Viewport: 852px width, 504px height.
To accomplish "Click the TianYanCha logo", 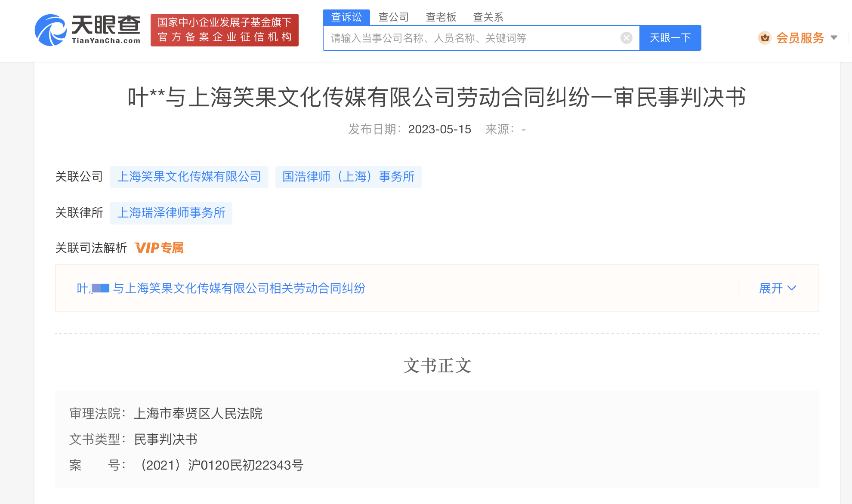I will pyautogui.click(x=88, y=30).
